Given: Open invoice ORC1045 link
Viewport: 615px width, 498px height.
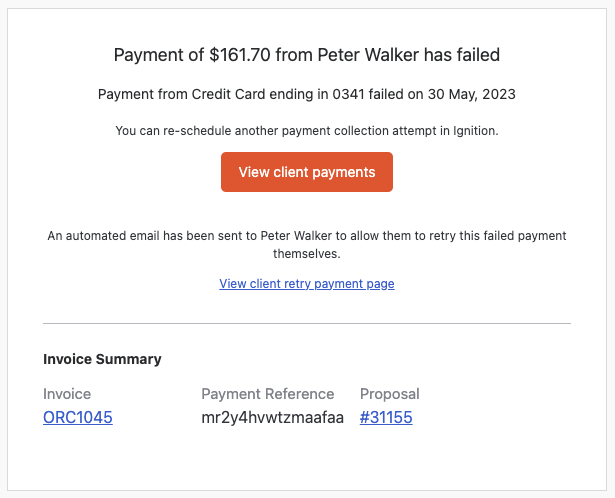Looking at the screenshot, I should point(78,417).
